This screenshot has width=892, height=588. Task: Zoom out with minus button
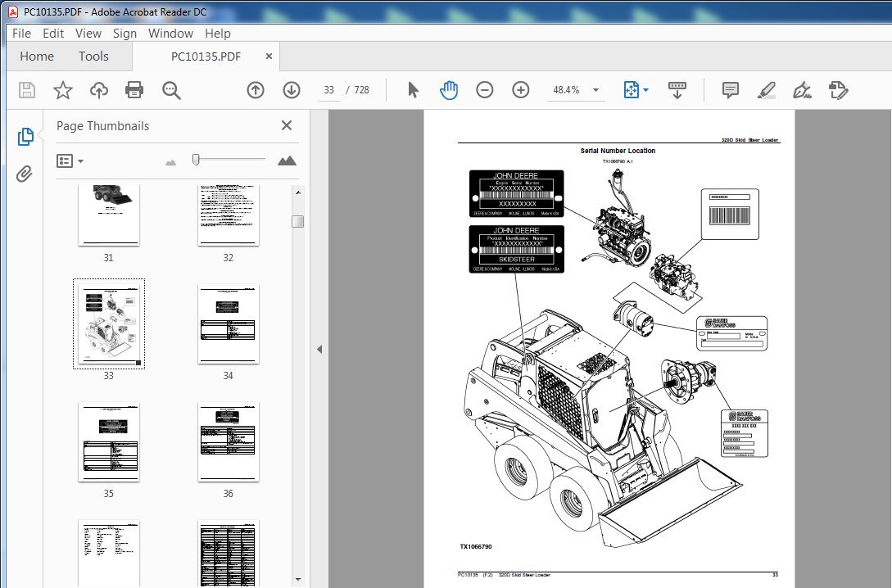point(485,90)
